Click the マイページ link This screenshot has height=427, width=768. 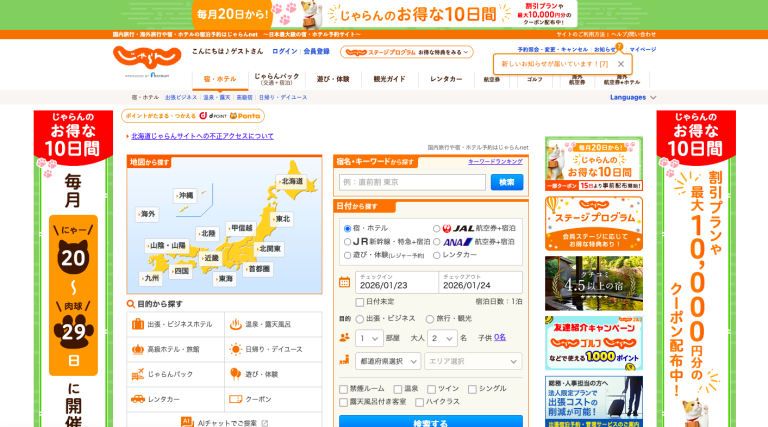[643, 49]
